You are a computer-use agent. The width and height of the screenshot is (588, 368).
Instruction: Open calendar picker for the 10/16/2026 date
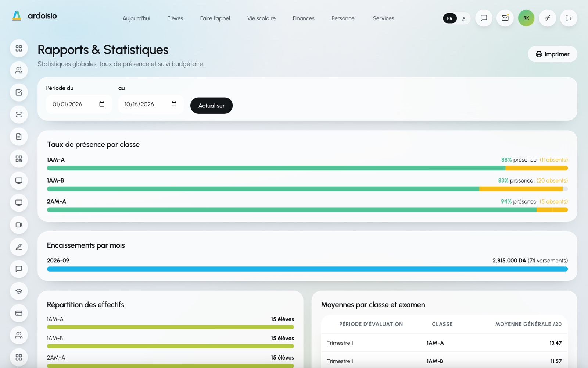tap(174, 104)
